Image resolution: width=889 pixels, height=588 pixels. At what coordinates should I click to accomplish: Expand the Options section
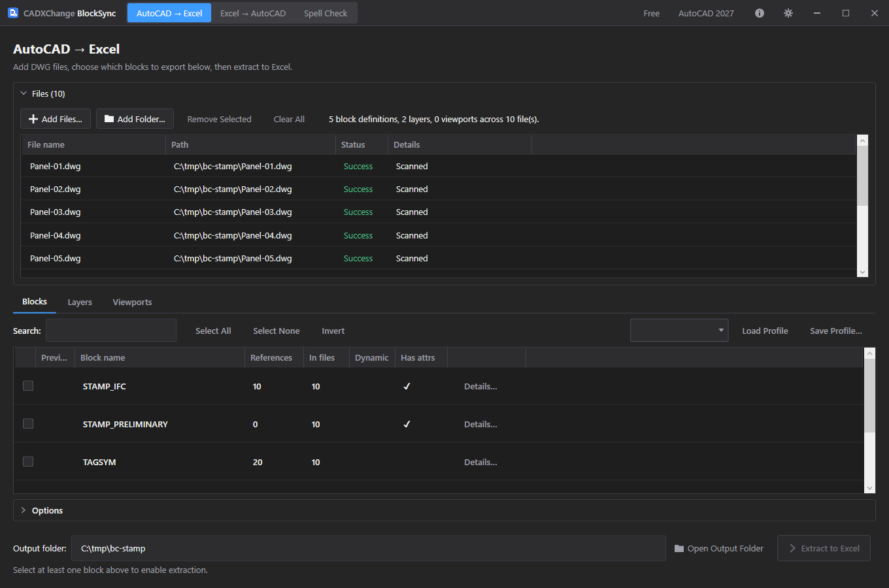(24, 510)
